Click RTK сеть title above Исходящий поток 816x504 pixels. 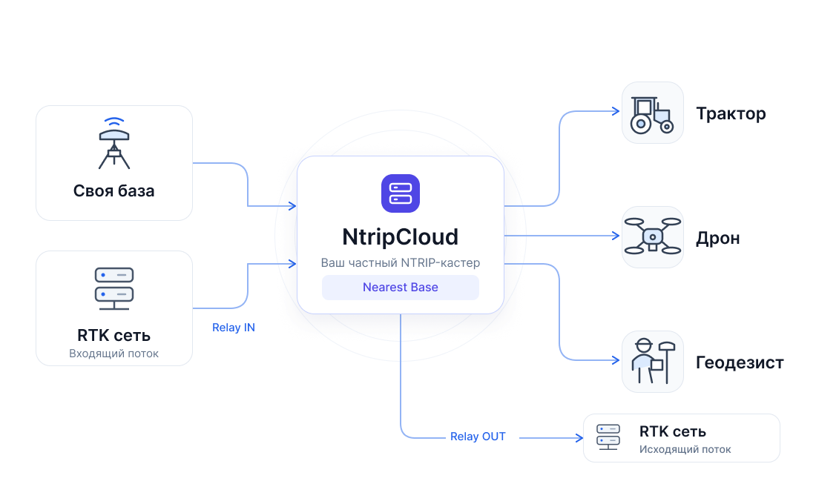click(672, 431)
